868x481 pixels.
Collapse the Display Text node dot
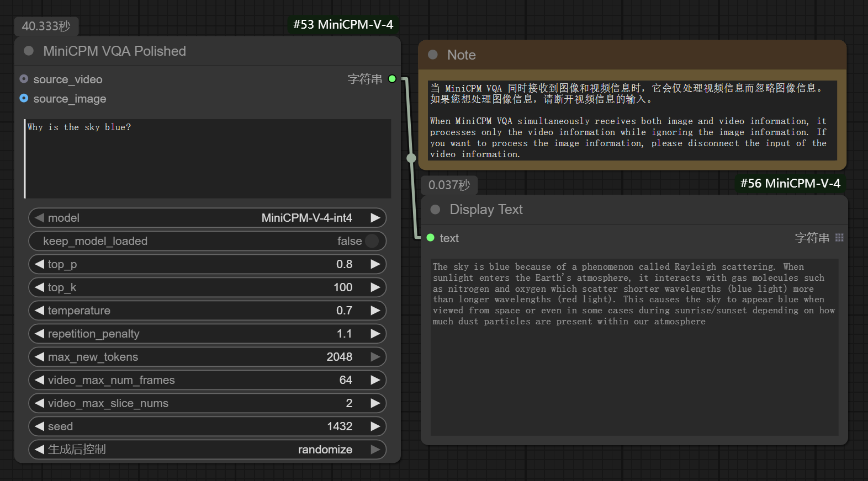coord(435,210)
